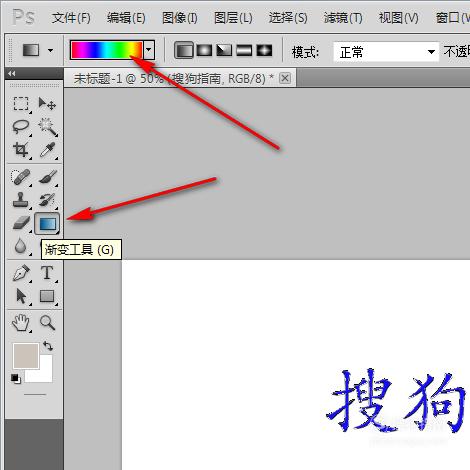Screen dimensions: 470x470
Task: Click the gradient tool preset thumbnail
Action: click(31, 51)
